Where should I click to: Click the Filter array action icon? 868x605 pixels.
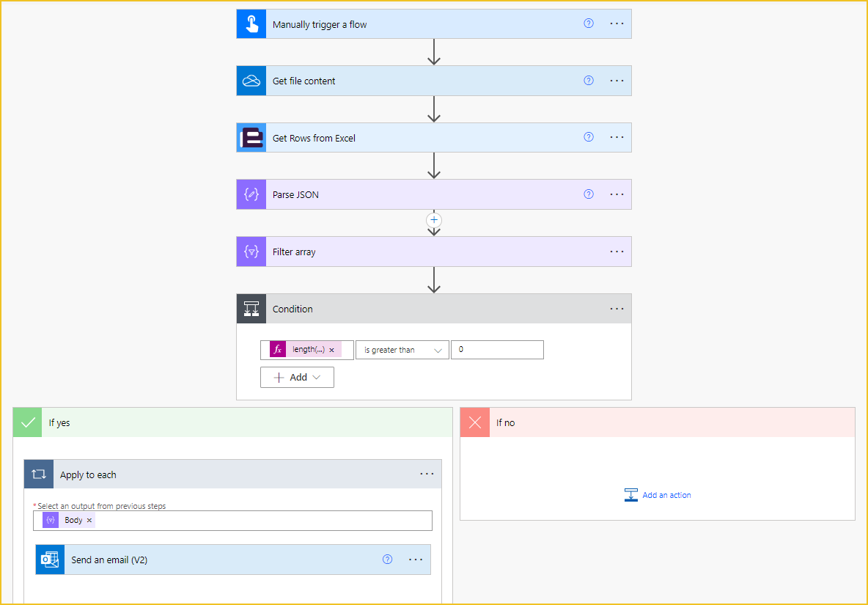tap(251, 252)
